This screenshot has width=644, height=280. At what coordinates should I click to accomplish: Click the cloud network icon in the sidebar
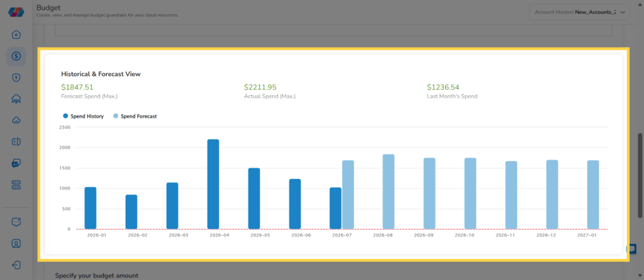click(16, 99)
